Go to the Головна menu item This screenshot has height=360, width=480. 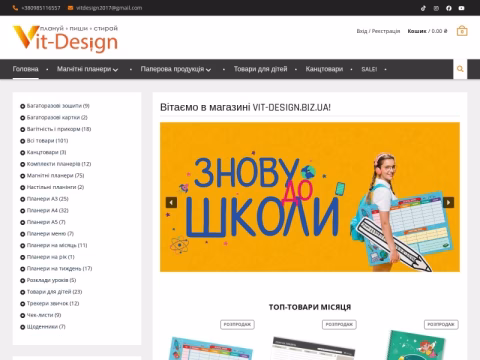(x=26, y=69)
